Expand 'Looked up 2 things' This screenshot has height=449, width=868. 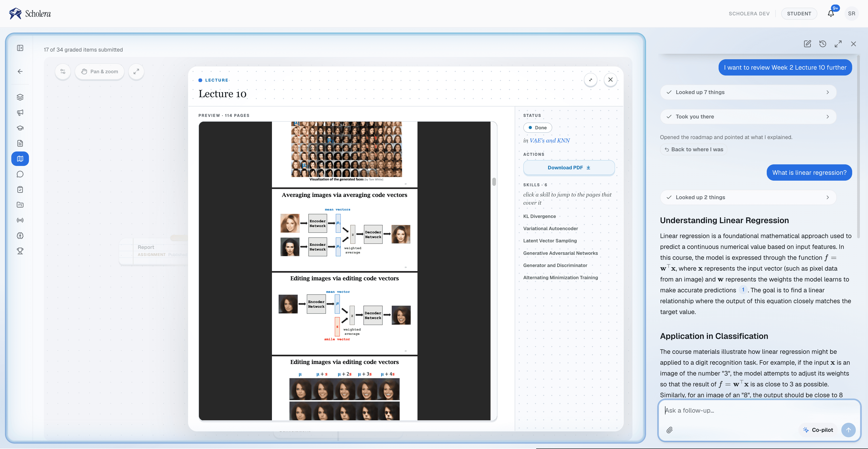pos(748,197)
